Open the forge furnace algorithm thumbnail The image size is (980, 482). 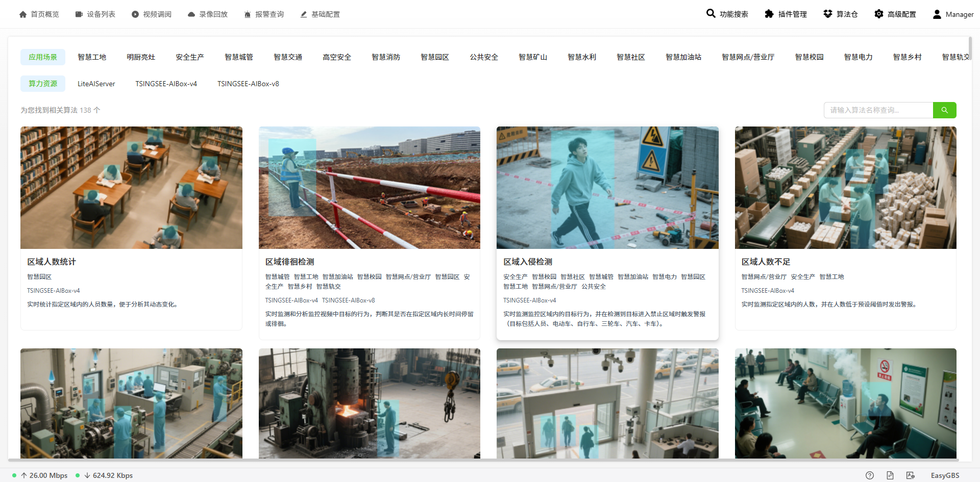(x=370, y=403)
